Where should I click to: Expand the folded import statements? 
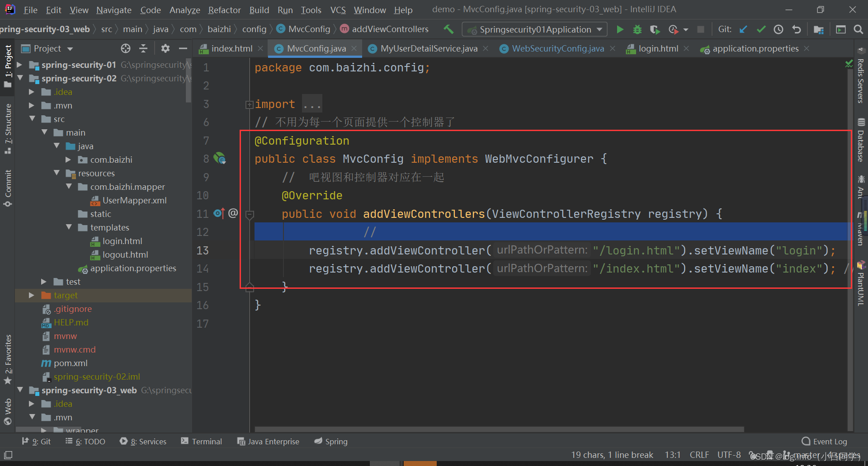pyautogui.click(x=249, y=105)
